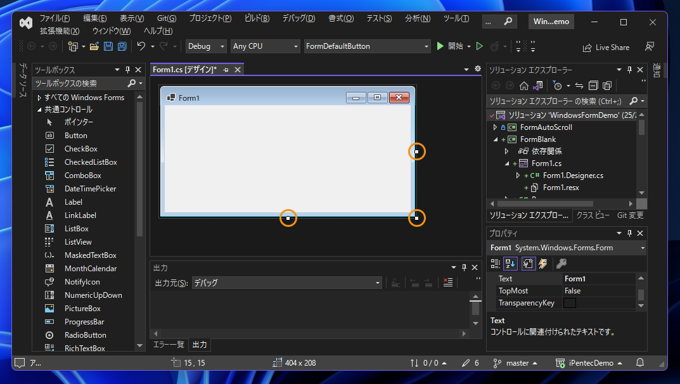Open the 拡張機能(X) menu

coord(60,31)
